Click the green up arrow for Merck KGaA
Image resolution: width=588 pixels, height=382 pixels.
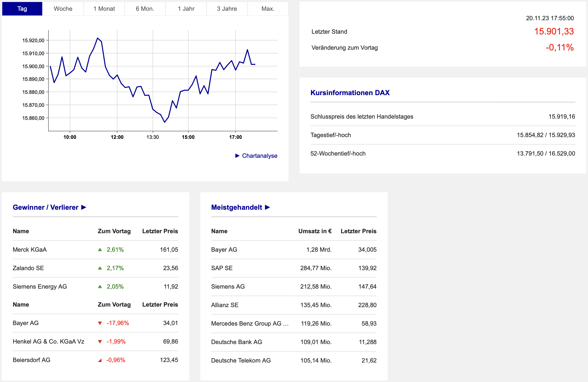pos(100,250)
